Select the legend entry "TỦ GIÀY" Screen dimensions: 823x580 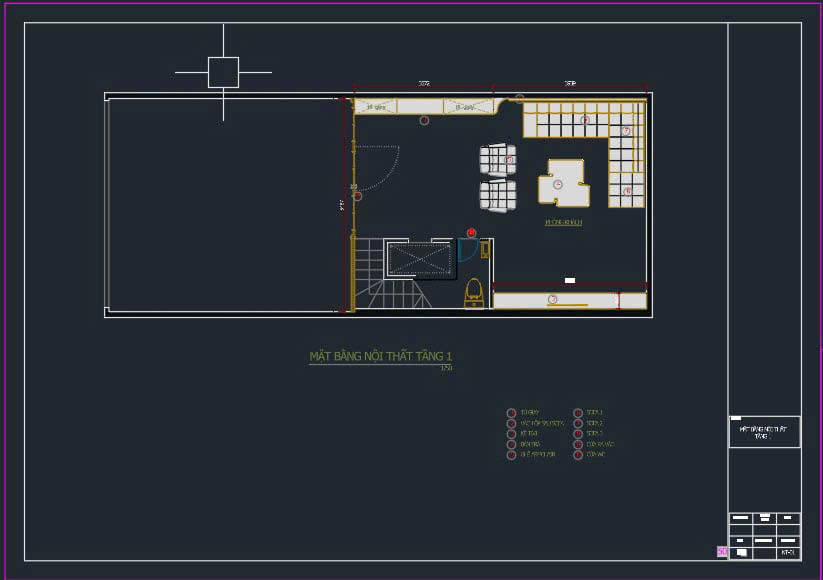tap(530, 413)
